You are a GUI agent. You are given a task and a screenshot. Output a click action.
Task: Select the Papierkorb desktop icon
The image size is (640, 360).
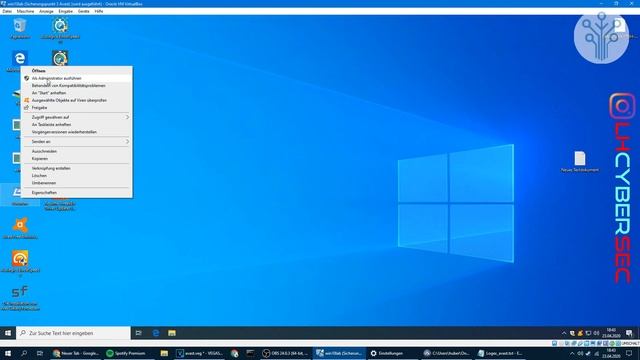[20, 29]
